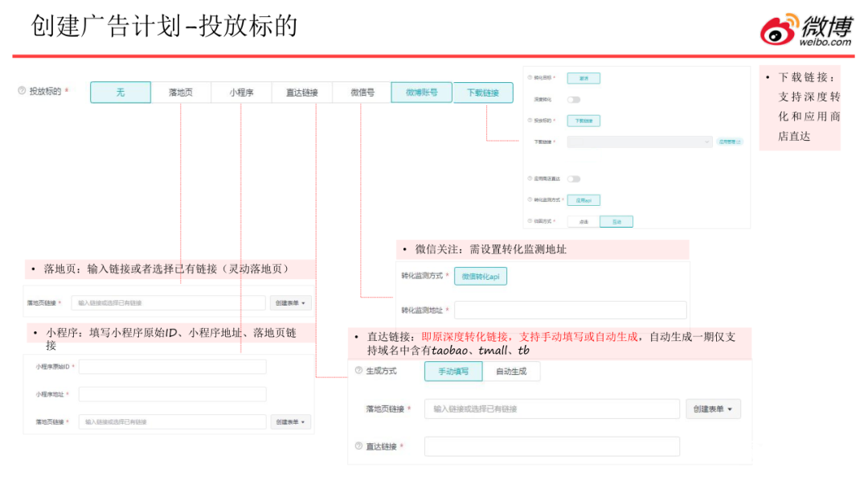
Task: Expand 创建表单 dropdown in the 直达链接 section
Action: click(713, 409)
